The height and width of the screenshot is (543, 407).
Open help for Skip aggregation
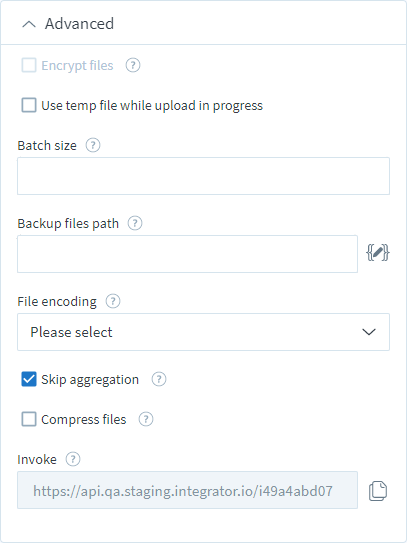[159, 379]
